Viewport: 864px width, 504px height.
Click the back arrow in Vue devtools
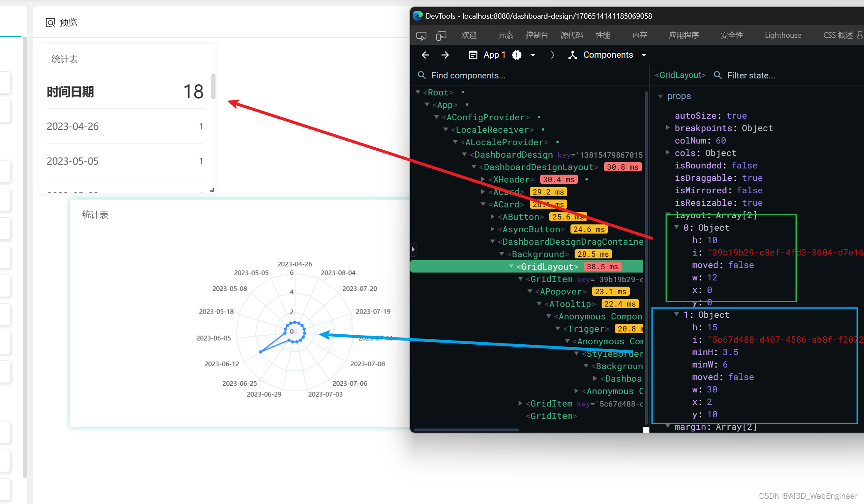coord(425,55)
